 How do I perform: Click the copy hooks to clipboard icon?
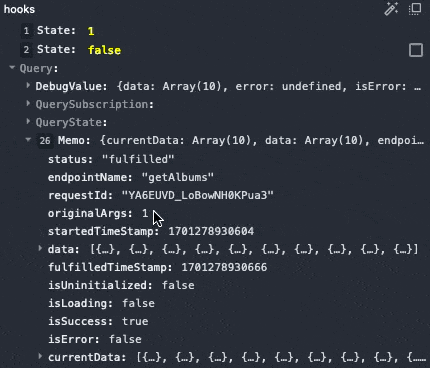point(415,9)
